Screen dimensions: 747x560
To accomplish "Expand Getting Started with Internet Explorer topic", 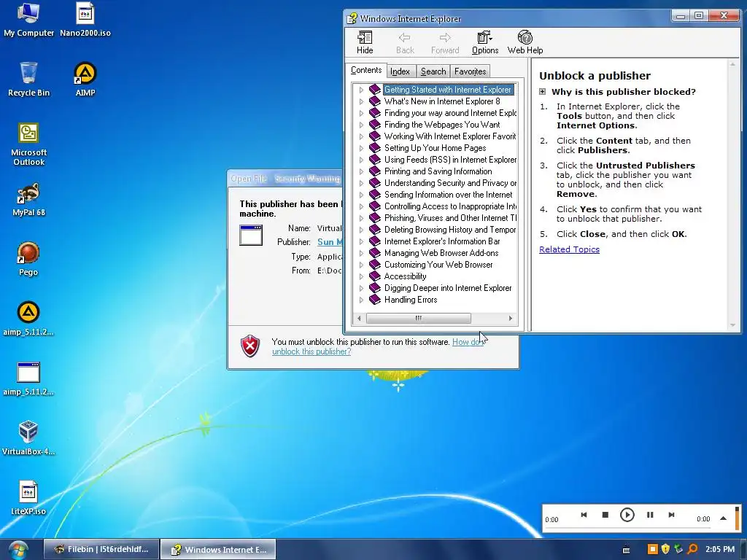I will pyautogui.click(x=361, y=90).
